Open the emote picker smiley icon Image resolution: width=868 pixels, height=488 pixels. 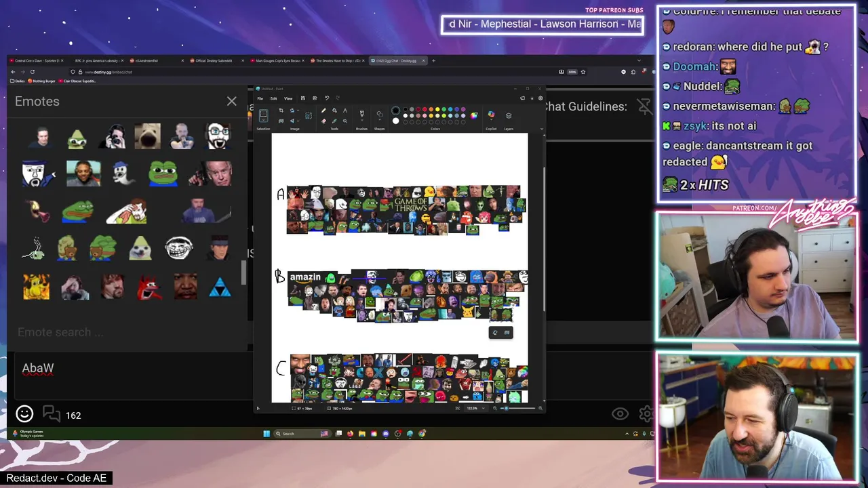[24, 414]
